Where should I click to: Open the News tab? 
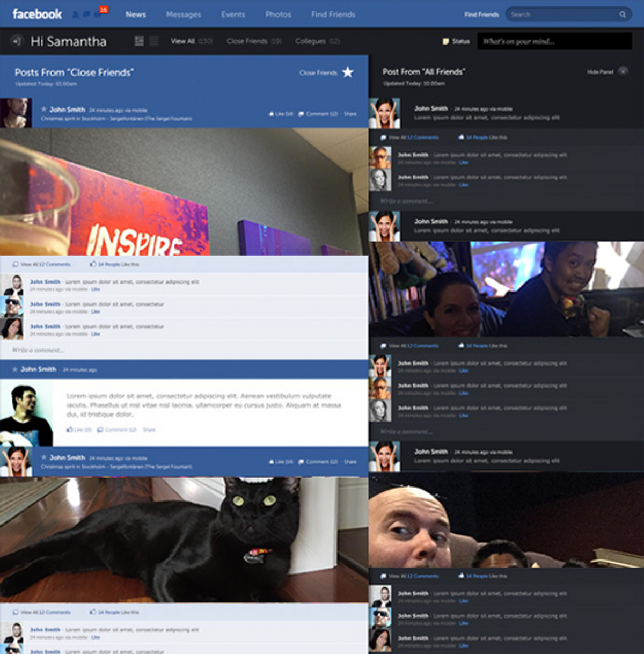[136, 14]
